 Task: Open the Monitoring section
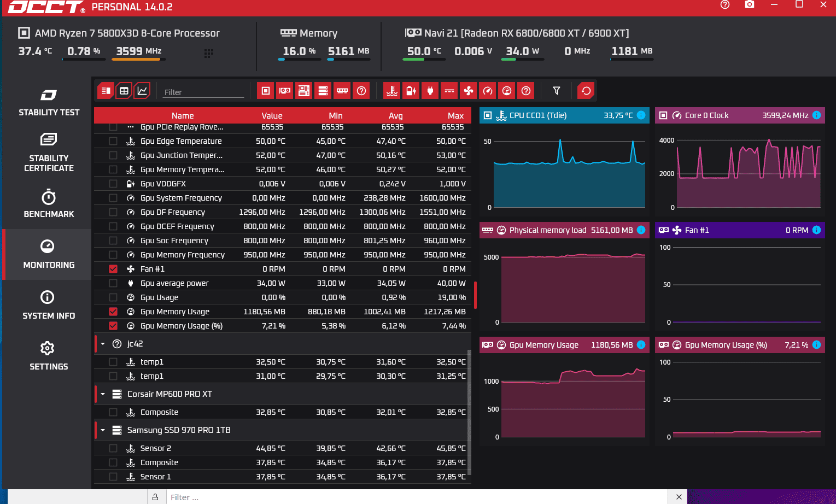coord(48,255)
